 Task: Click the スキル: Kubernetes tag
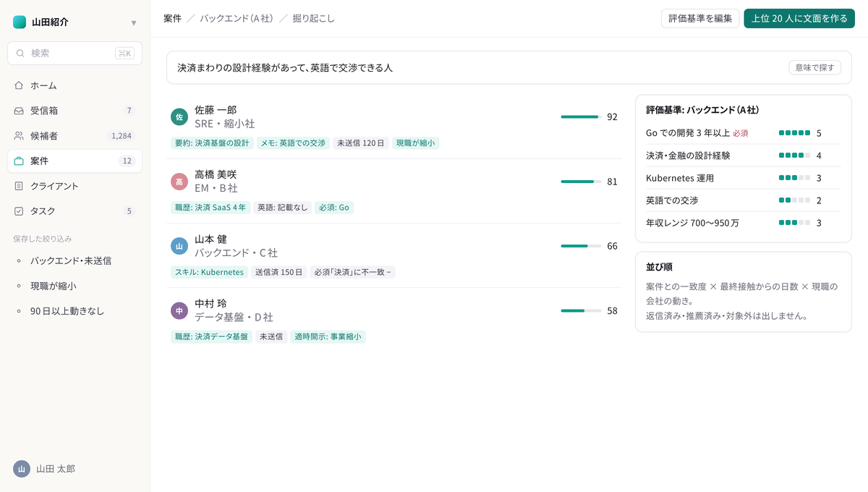coord(209,272)
